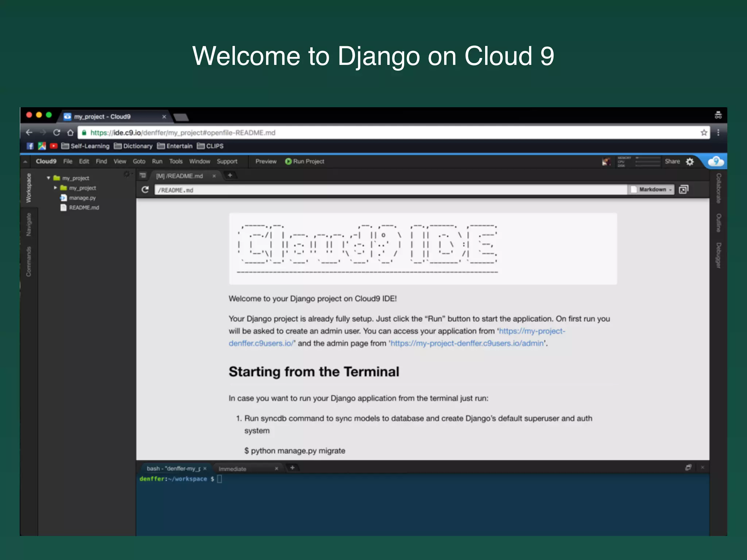The image size is (747, 560).
Task: Toggle the Collaborate side panel
Action: point(718,188)
